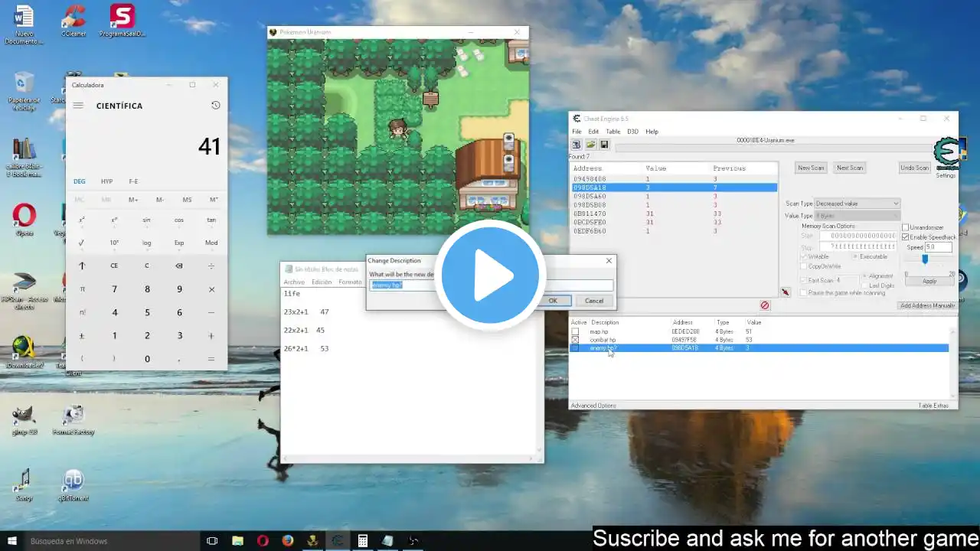Open the Edición menu in Notepad
This screenshot has height=551, width=980.
coord(322,282)
